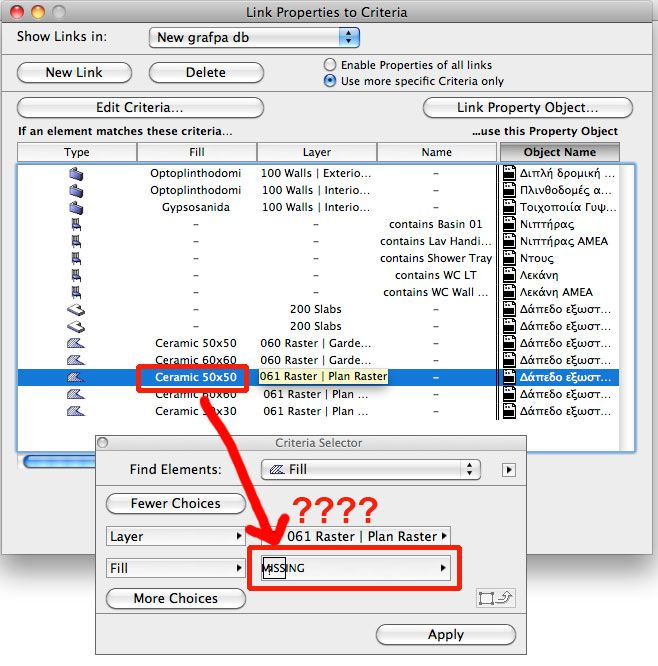Open the 061 Raster Plan Raster value popup
Viewport: 658px width, 666px height.
pyautogui.click(x=356, y=536)
